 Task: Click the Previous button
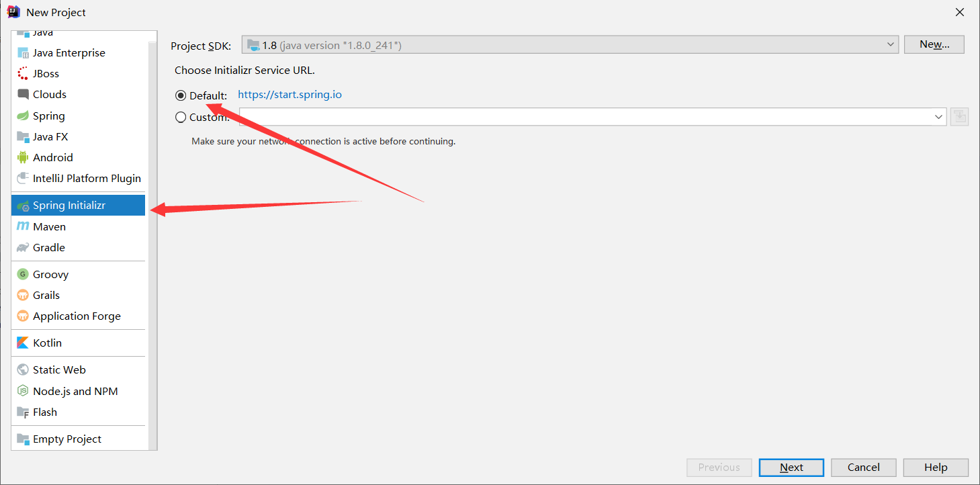point(719,468)
